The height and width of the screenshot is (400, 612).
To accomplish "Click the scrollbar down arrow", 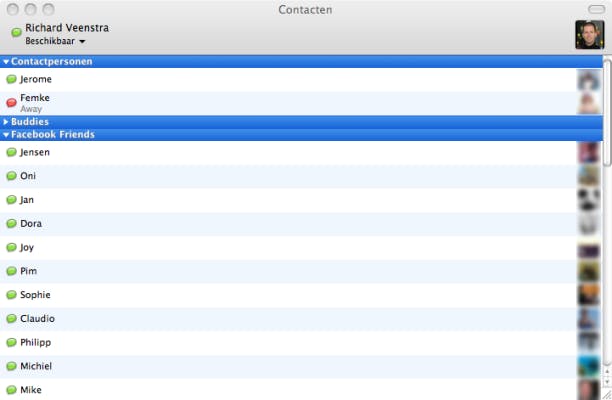I will 607,381.
